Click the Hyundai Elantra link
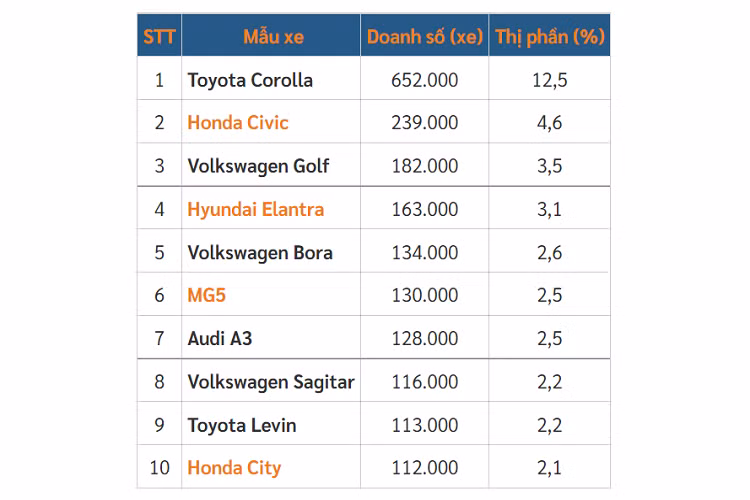 255,210
